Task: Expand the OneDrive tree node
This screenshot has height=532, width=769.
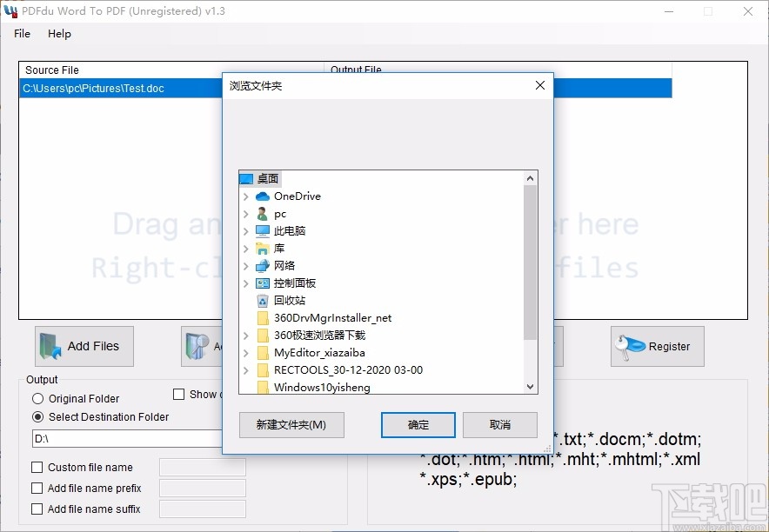Action: click(x=246, y=196)
